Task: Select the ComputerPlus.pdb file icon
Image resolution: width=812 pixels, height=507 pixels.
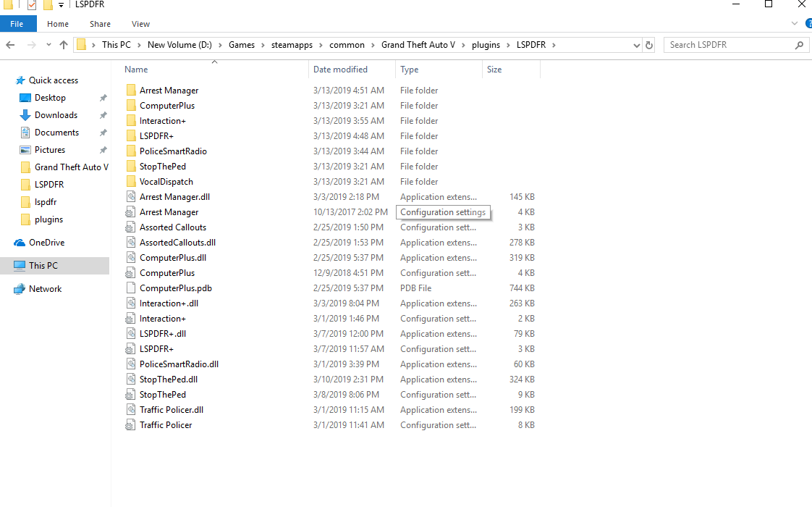Action: [131, 288]
